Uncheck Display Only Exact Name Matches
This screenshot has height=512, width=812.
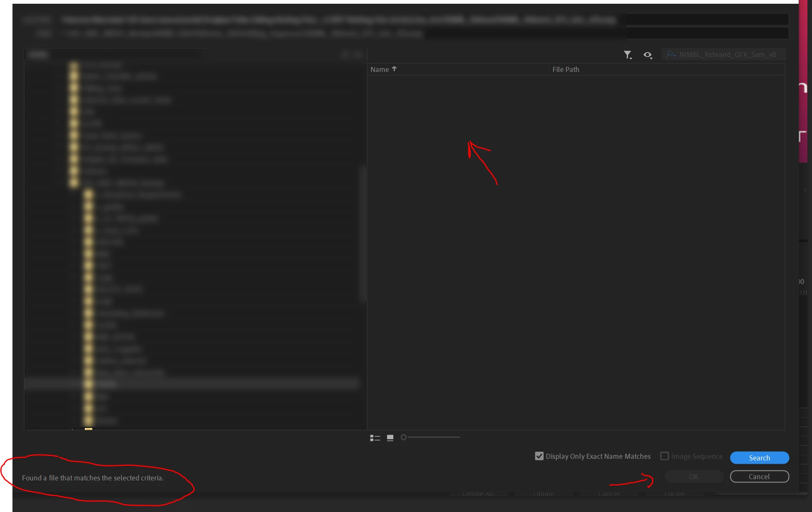[539, 456]
